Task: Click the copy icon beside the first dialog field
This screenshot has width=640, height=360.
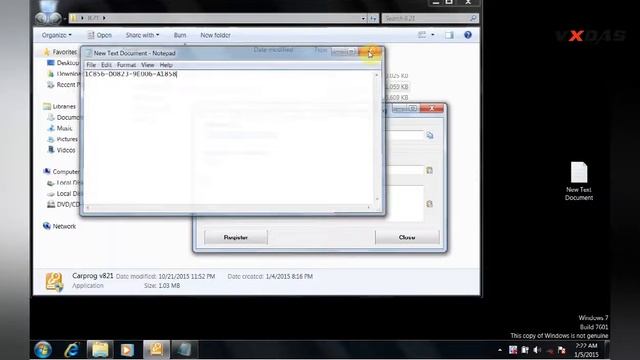Action: coord(430,135)
